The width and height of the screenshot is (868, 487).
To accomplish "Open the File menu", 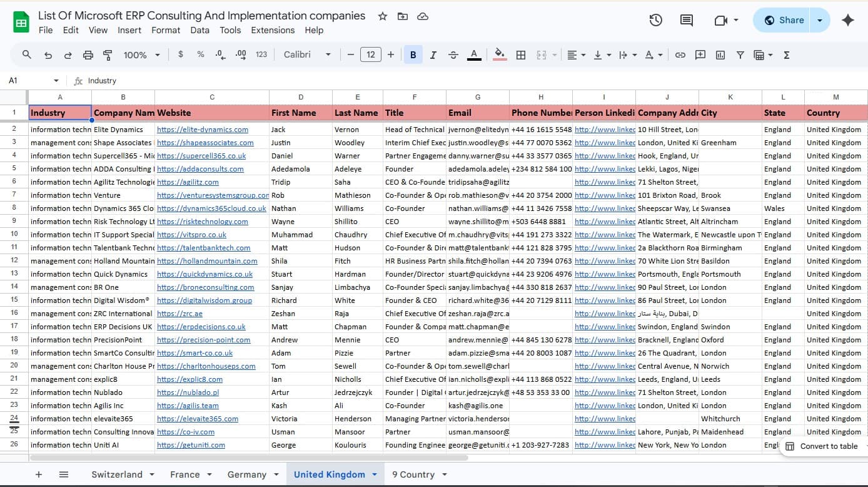I will 46,30.
